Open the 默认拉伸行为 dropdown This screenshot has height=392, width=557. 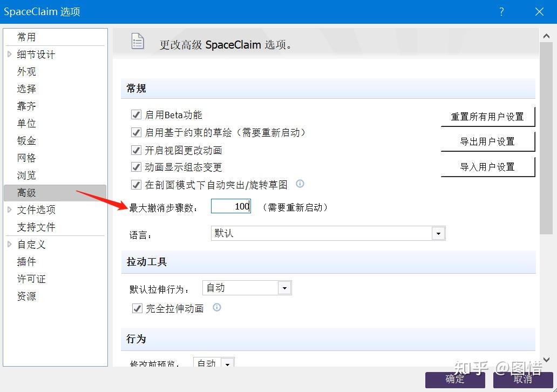click(x=284, y=288)
